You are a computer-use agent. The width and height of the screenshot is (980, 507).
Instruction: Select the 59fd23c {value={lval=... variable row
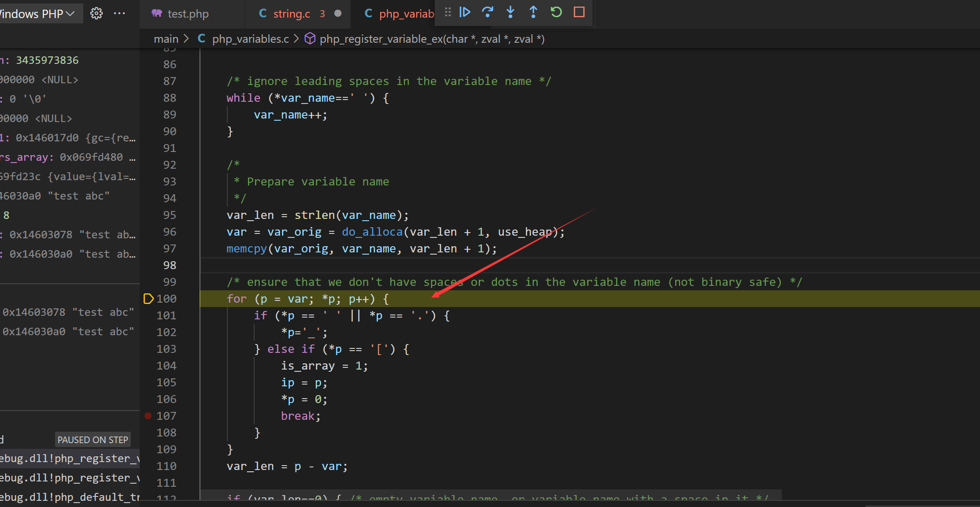pyautogui.click(x=70, y=177)
